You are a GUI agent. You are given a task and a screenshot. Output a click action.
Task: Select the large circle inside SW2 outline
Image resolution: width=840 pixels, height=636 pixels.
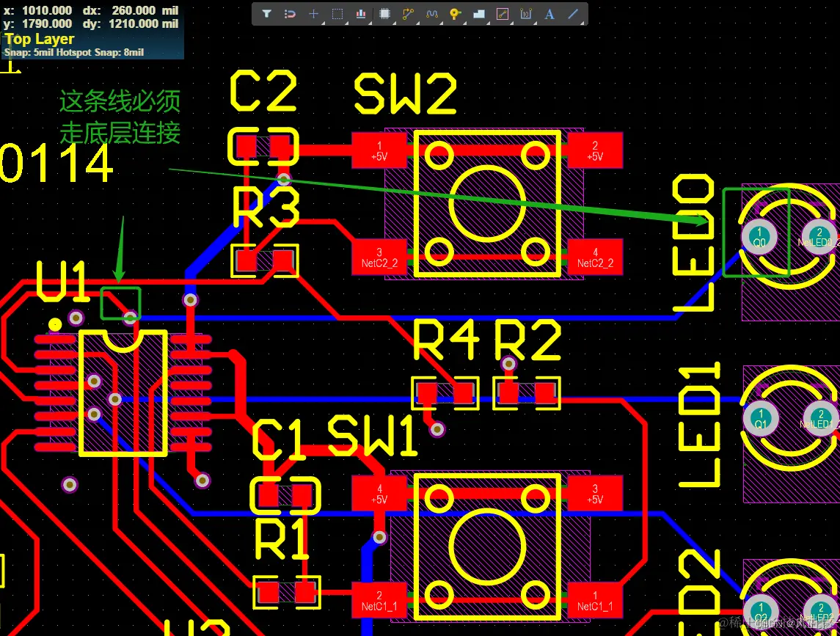pos(487,204)
